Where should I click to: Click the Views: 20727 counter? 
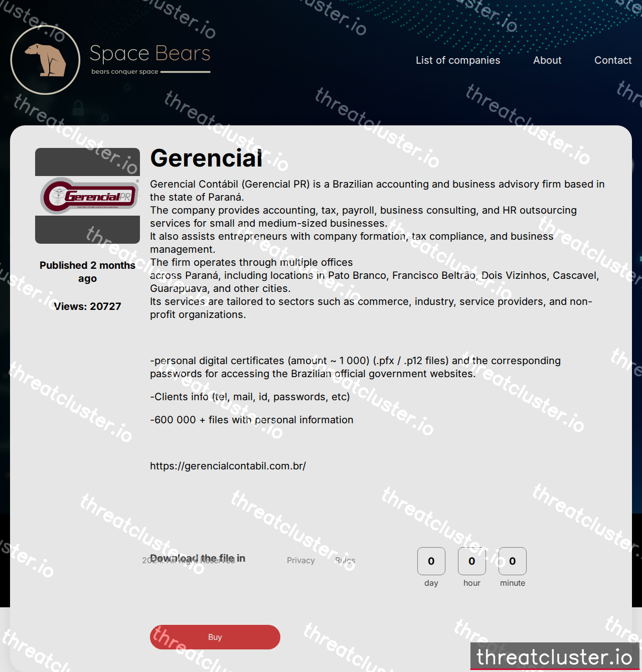pyautogui.click(x=87, y=306)
